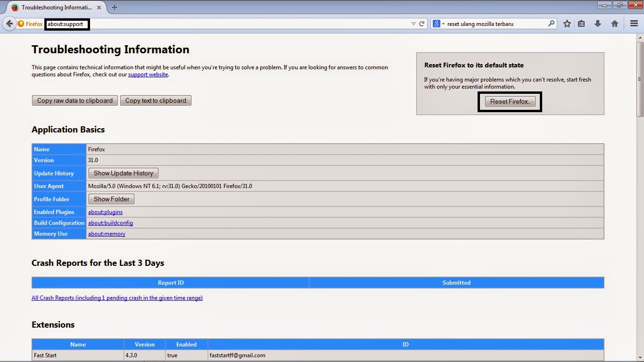
Task: Click Show Update History button
Action: tap(124, 173)
